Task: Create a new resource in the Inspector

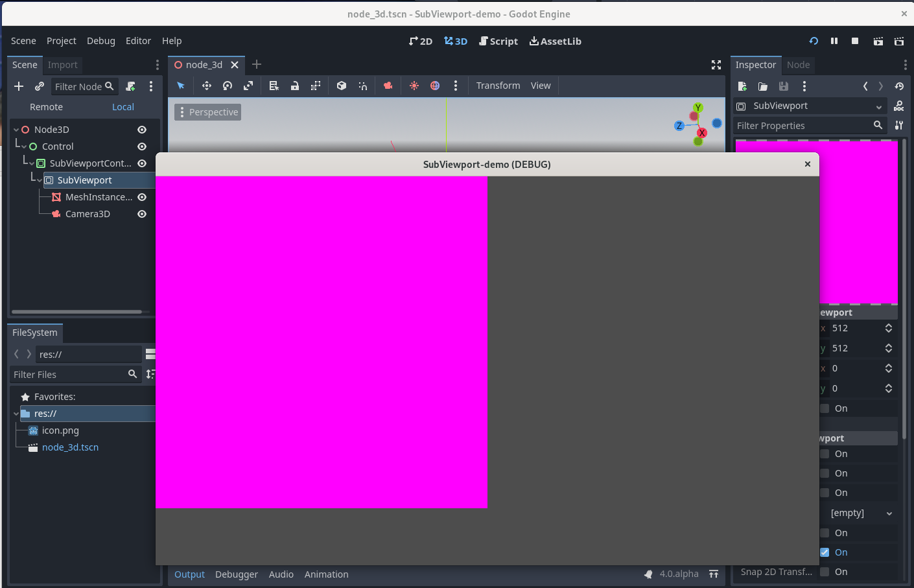Action: click(742, 86)
